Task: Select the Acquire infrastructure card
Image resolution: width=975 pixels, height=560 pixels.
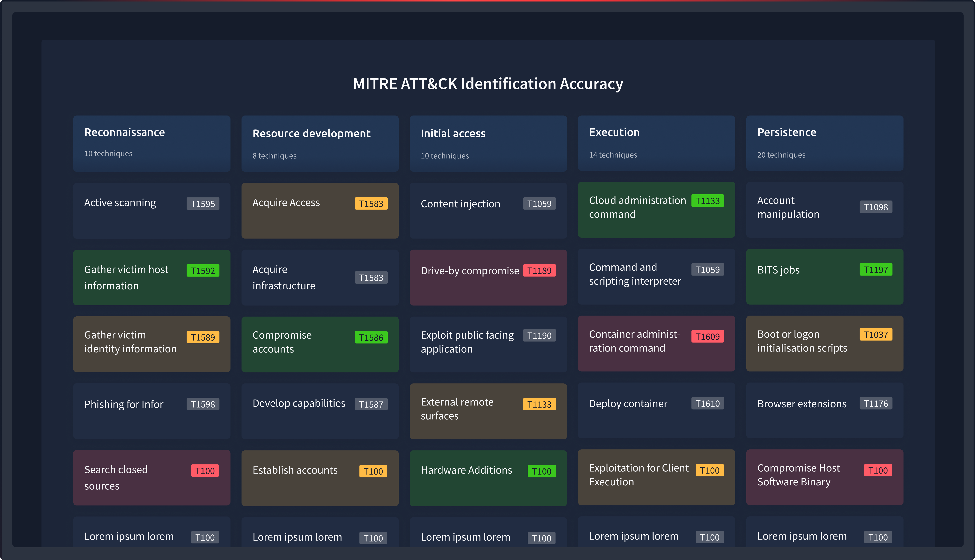Action: (320, 277)
